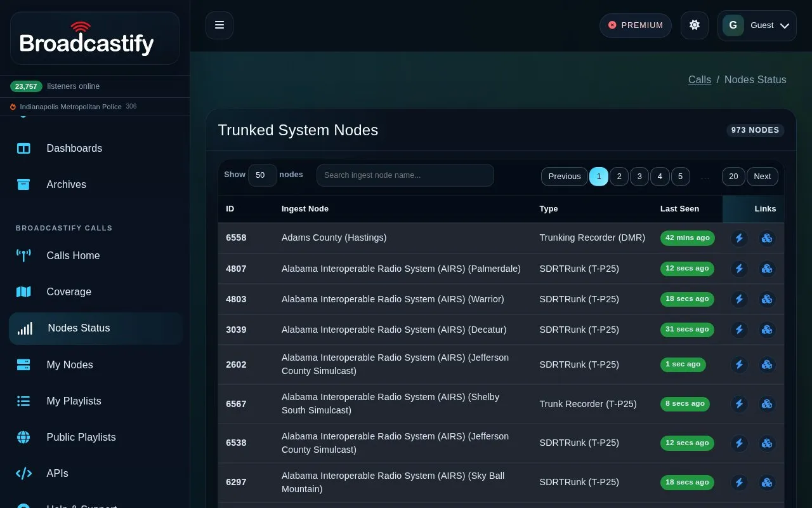Click the Premium badge button

pos(636,25)
